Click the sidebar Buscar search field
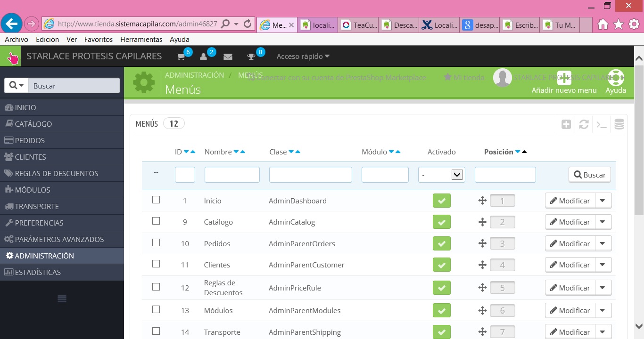Screen dimensions: 644x339 [x=74, y=86]
